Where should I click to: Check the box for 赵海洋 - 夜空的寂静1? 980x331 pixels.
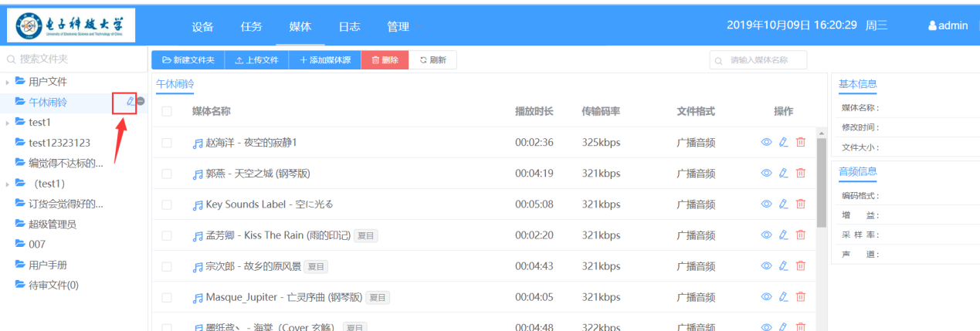click(167, 143)
